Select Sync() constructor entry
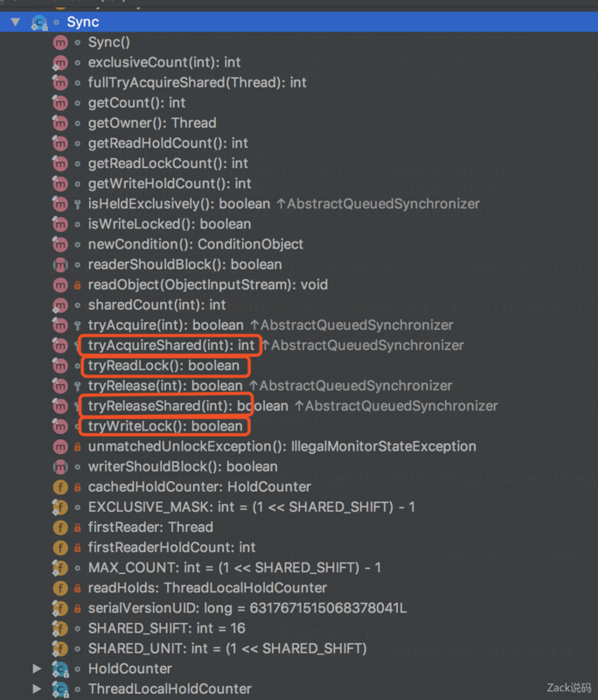The image size is (598, 700). (109, 42)
